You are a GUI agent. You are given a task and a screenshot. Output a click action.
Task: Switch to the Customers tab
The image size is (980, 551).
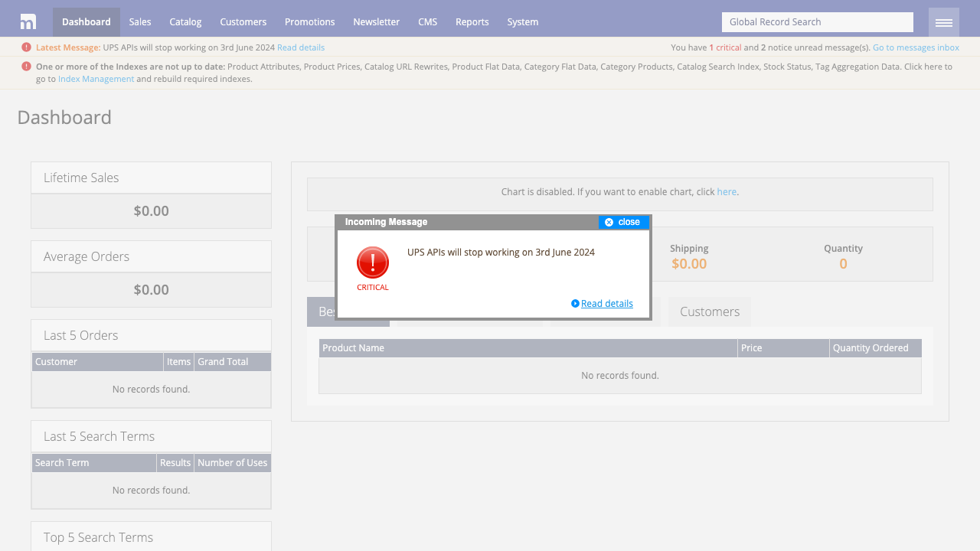click(710, 311)
